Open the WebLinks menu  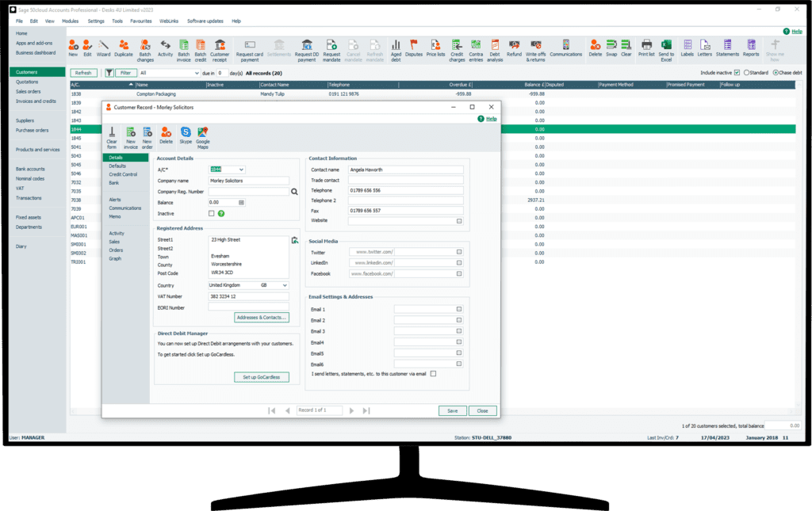[168, 21]
